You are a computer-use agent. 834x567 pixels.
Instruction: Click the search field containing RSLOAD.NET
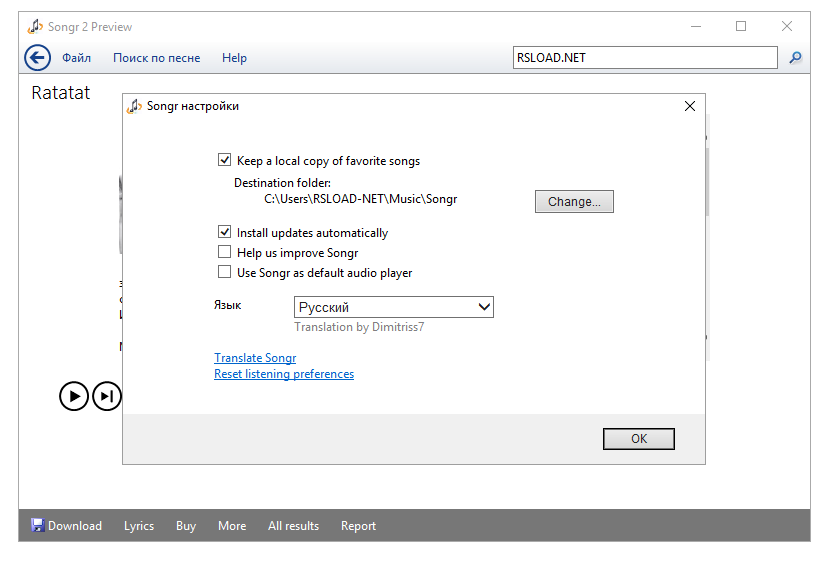[645, 57]
